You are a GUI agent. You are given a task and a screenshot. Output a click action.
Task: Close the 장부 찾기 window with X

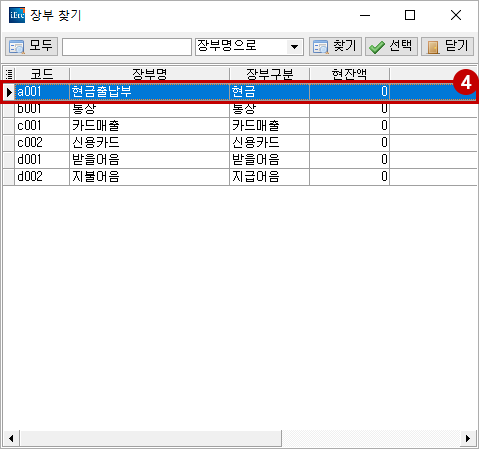click(456, 15)
